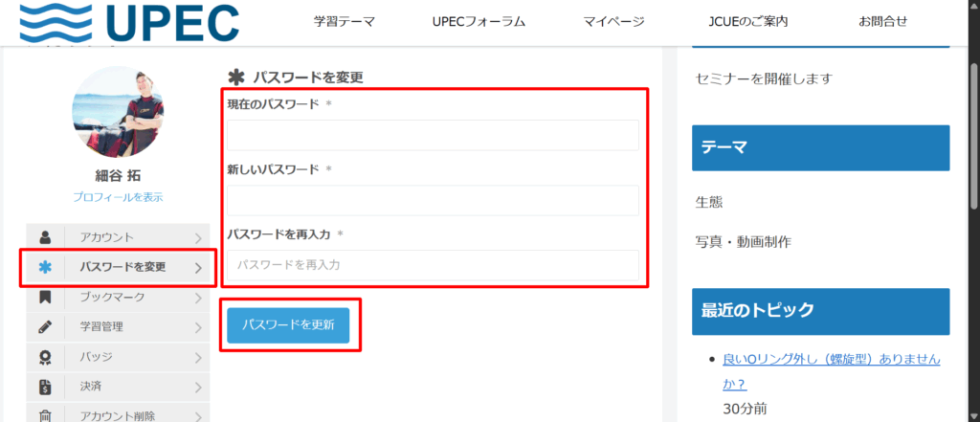This screenshot has height=422, width=980.
Task: Click the ブックマーク bookmark icon
Action: click(45, 297)
